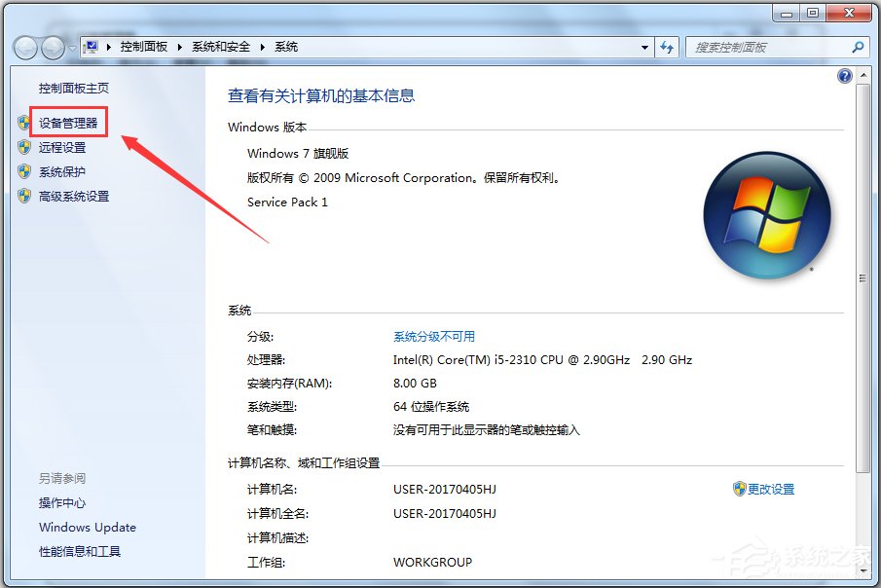The height and width of the screenshot is (588, 881).
Task: Click the magnifier search icon
Action: pyautogui.click(x=858, y=47)
